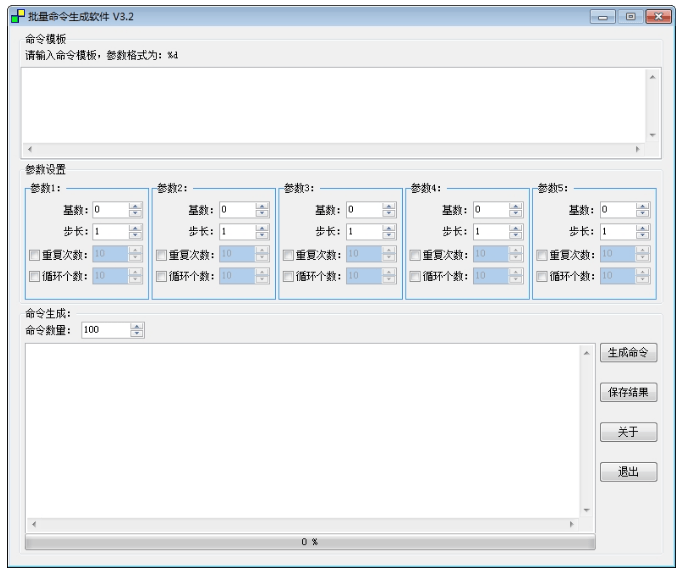This screenshot has height=574, width=681.
Task: Decrease 参数5 基数 with down arrow
Action: pos(642,214)
